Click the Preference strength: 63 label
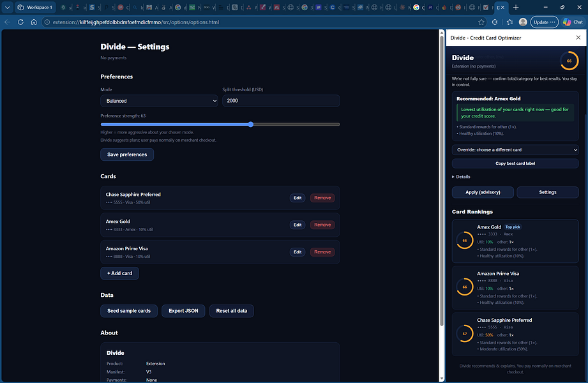This screenshot has height=383, width=588. (123, 116)
